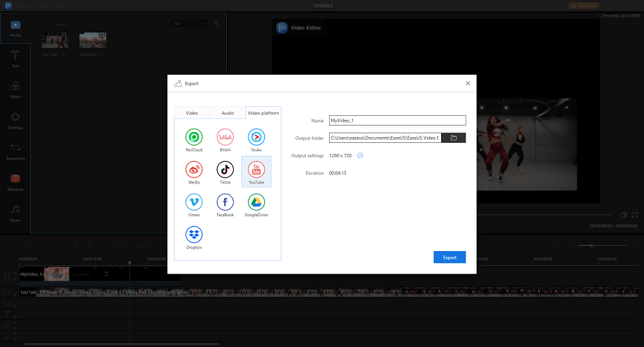Image resolution: width=644 pixels, height=347 pixels.
Task: Choose the Vimeo platform icon
Action: 194,202
